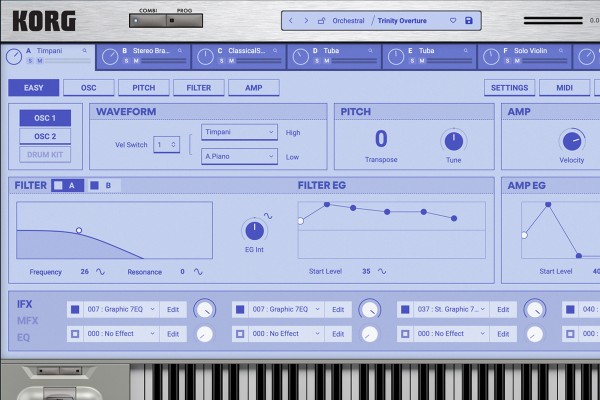Click the modulation wave icon beside Resonance
This screenshot has width=600, height=400.
198,272
